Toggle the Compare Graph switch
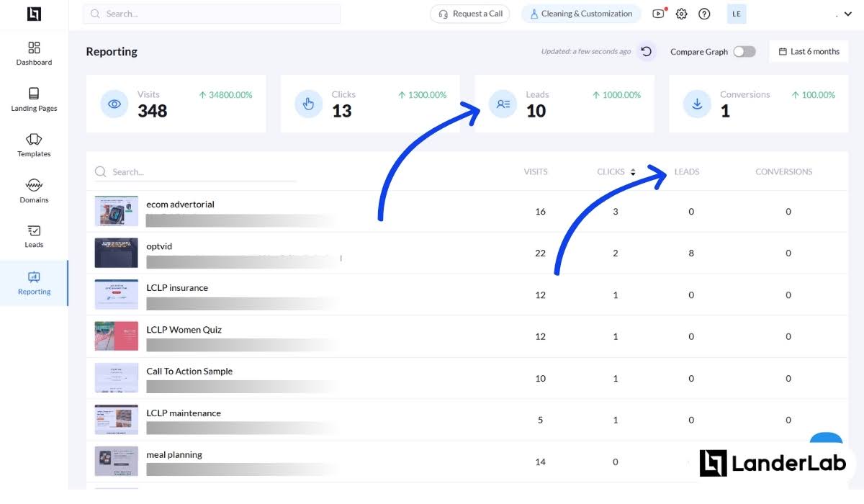This screenshot has width=864, height=504. click(x=744, y=52)
